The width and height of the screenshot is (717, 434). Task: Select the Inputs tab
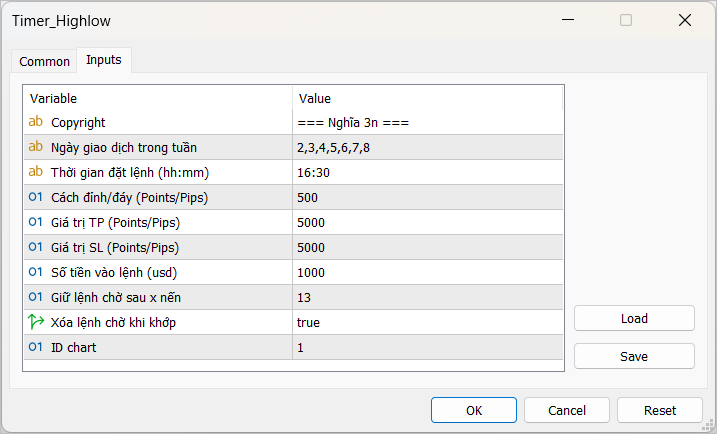(104, 60)
